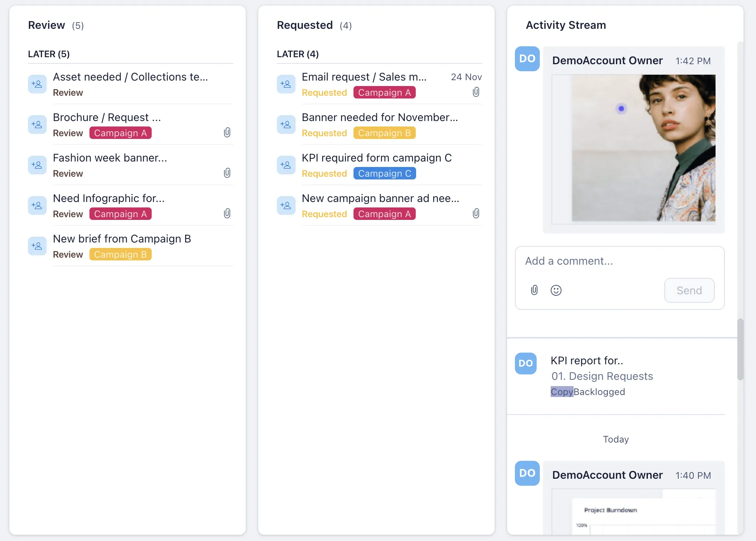Click the DO avatar beside KPI report entry

[x=526, y=364]
